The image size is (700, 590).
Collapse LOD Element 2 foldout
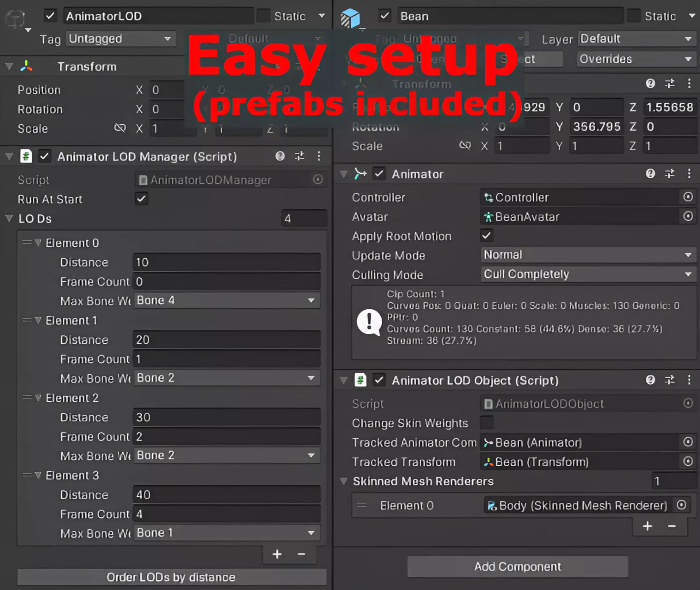pyautogui.click(x=38, y=398)
